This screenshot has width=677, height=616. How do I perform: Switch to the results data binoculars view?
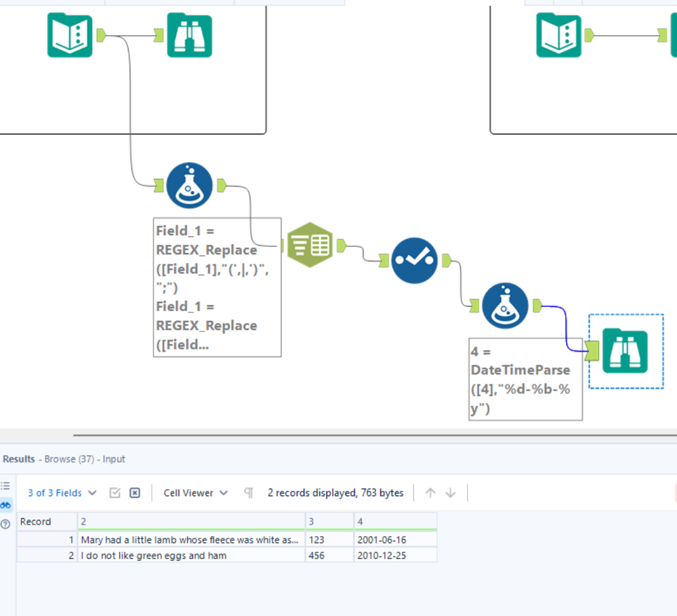5,505
